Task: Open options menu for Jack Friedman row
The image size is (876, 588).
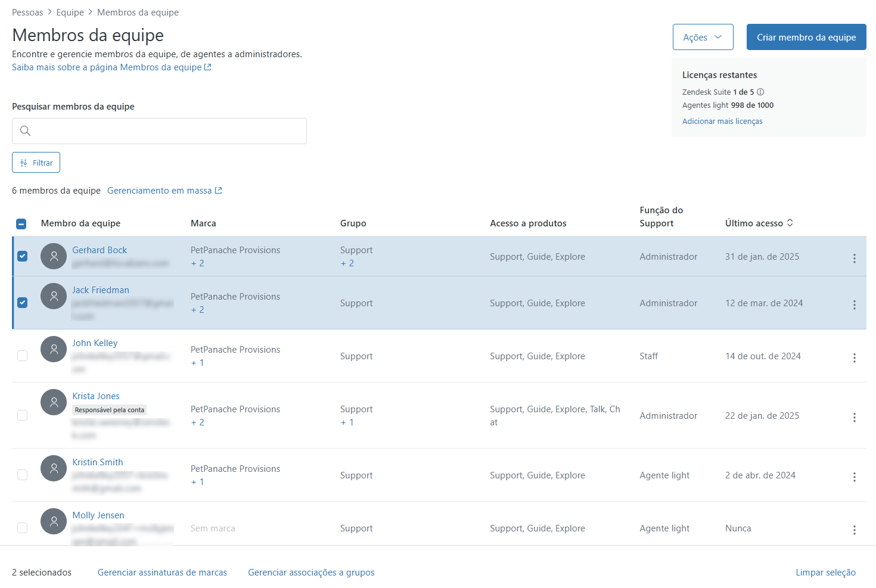Action: (x=854, y=304)
